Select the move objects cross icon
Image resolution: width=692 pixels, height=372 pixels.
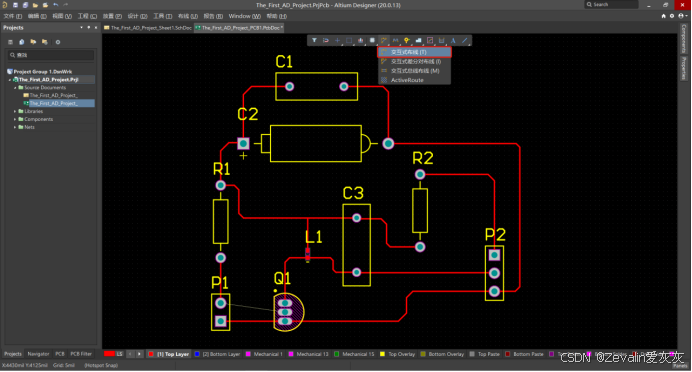click(337, 41)
